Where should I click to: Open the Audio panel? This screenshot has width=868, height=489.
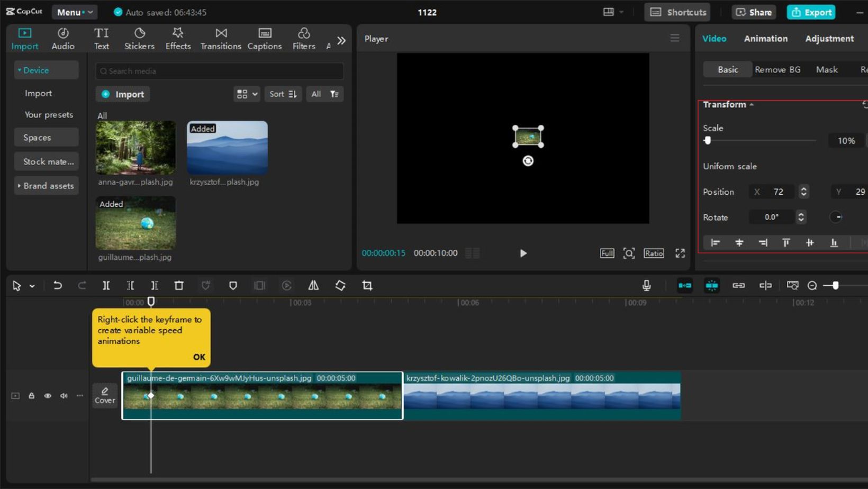pyautogui.click(x=63, y=39)
